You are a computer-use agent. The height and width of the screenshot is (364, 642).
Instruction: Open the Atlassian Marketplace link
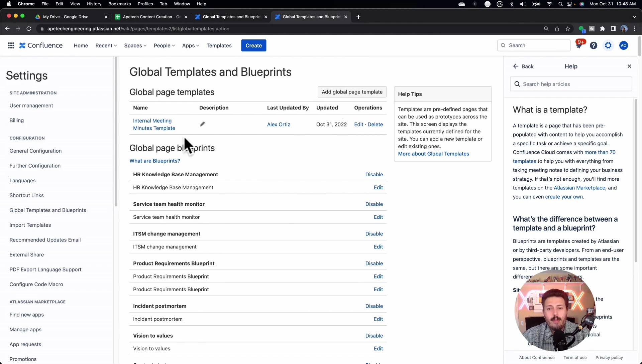pyautogui.click(x=579, y=188)
